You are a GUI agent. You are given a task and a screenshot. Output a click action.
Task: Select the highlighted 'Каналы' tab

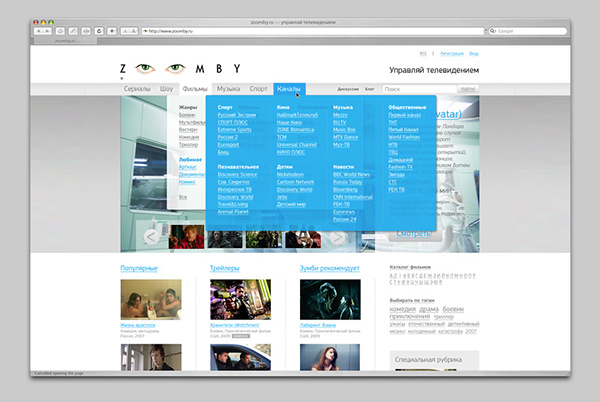[x=289, y=89]
